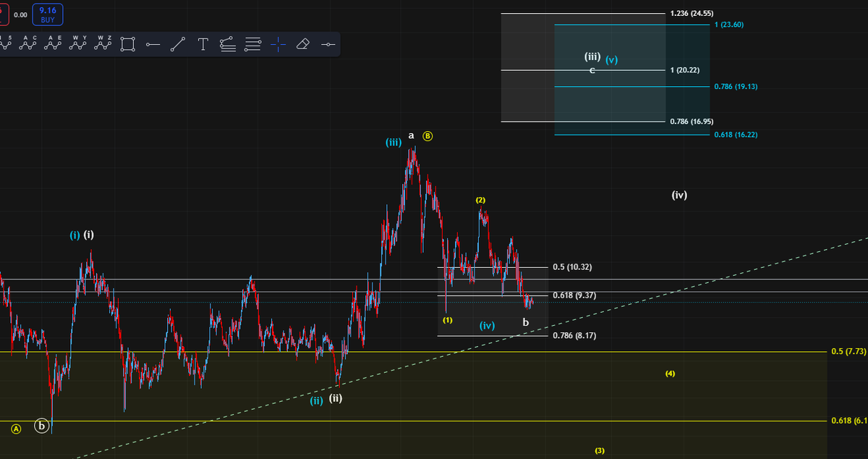Select the blue (v) target label
Image resolution: width=868 pixels, height=459 pixels.
point(612,60)
